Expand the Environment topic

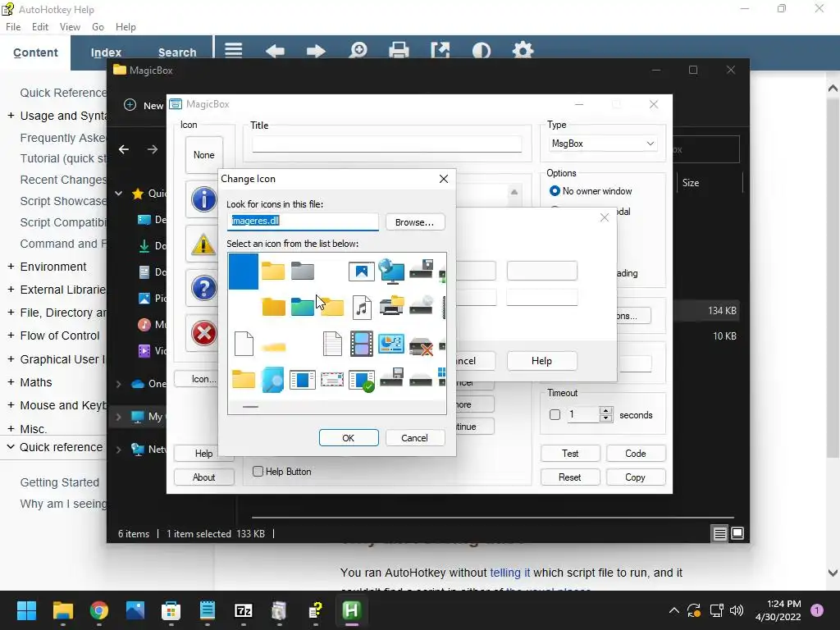pos(11,267)
